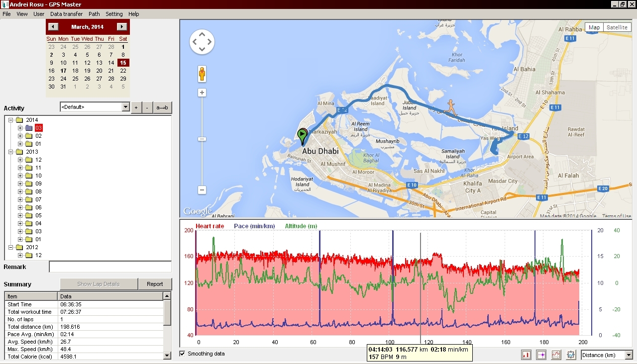Click the Data column header in Summary

(111, 296)
